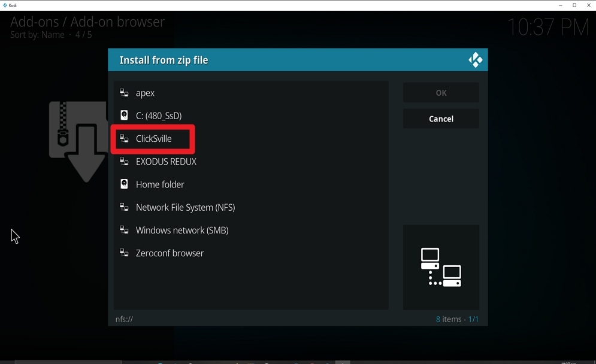The image size is (596, 364).
Task: Maximize the Kodi window
Action: (574, 5)
